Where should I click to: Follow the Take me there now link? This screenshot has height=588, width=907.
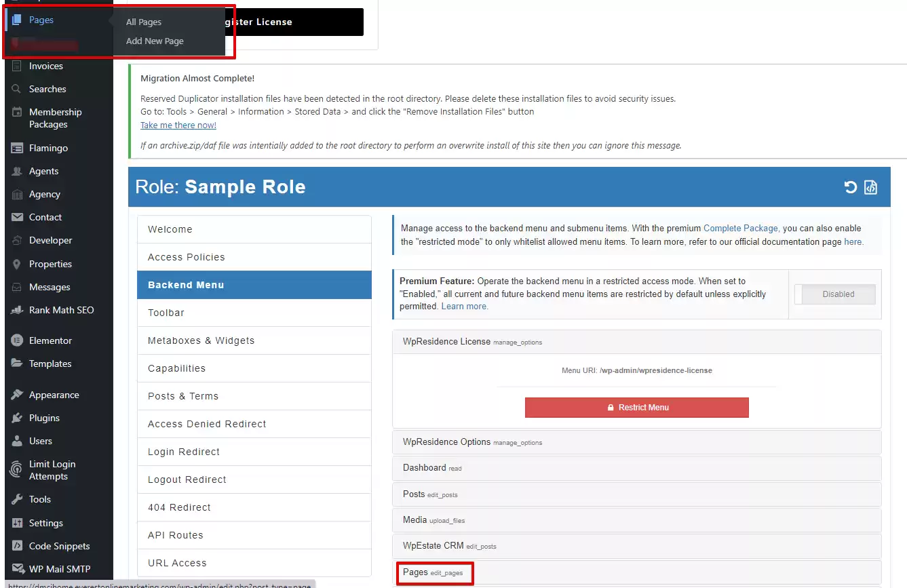(x=178, y=125)
